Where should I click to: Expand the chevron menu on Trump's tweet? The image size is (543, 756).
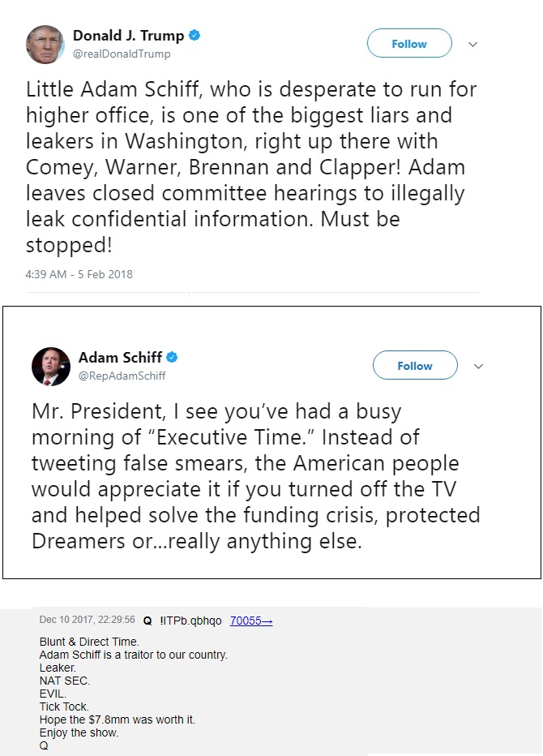(473, 45)
